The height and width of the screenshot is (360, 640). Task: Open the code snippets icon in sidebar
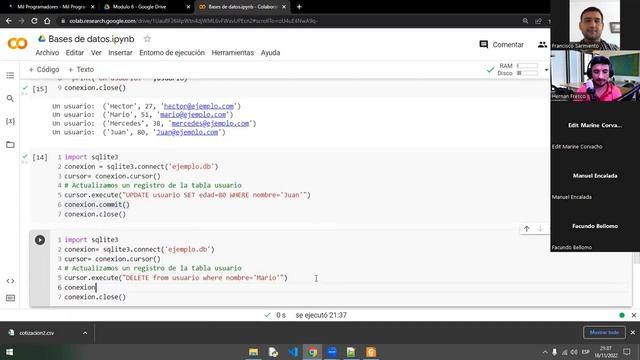click(10, 281)
